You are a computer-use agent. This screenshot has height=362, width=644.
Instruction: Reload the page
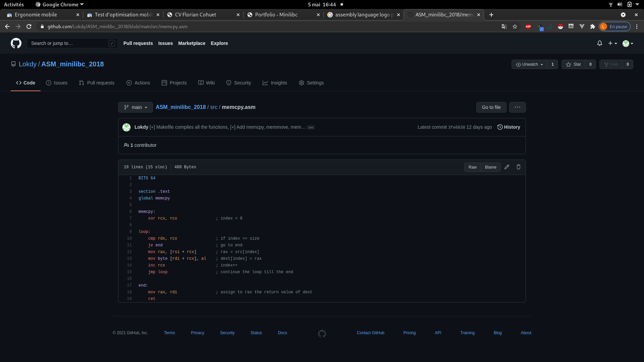click(29, 26)
